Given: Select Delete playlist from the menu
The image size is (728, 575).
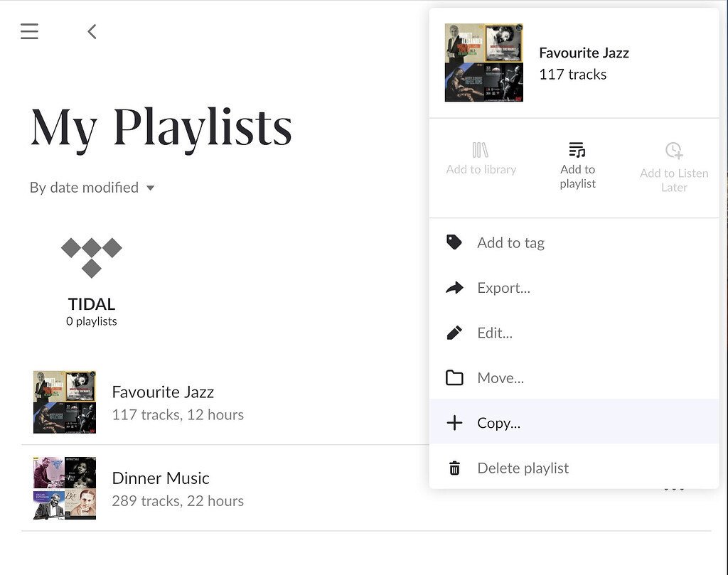Looking at the screenshot, I should click(x=523, y=468).
